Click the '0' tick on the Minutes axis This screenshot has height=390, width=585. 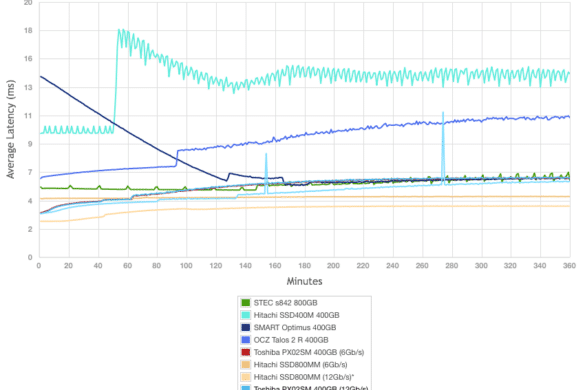[39, 266]
